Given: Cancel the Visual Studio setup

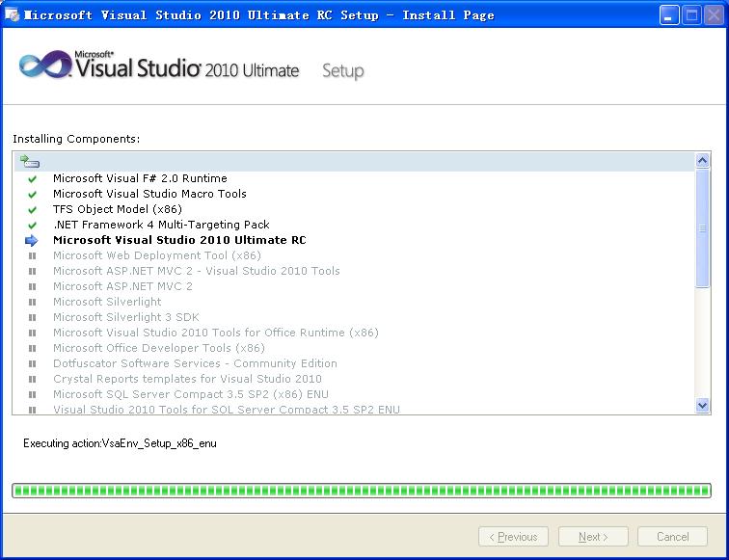Looking at the screenshot, I should pyautogui.click(x=673, y=537).
